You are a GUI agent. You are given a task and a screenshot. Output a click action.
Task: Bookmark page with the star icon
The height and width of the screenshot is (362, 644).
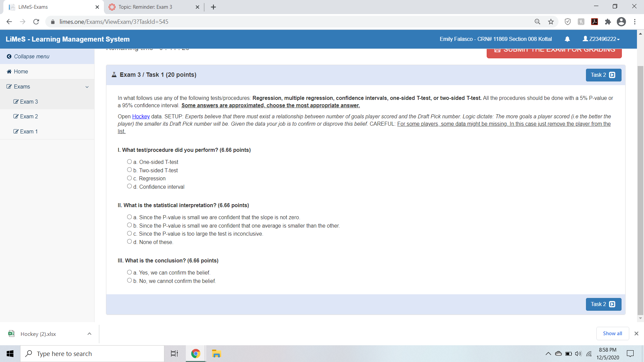click(551, 22)
